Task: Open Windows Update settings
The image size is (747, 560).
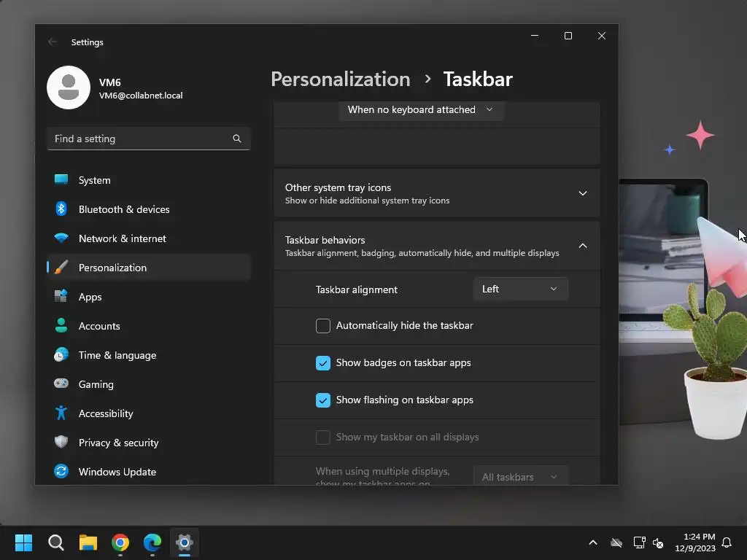Action: coord(149,472)
